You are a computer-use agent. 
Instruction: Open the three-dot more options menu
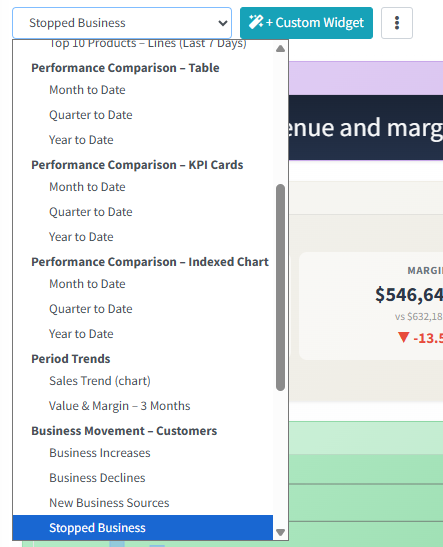click(397, 23)
